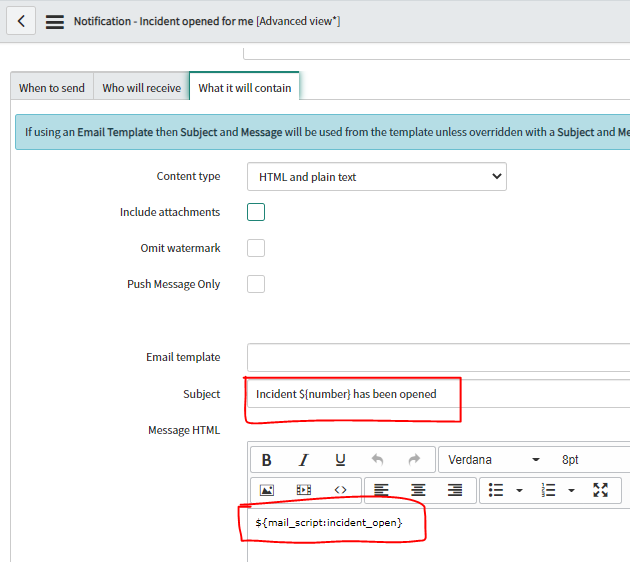Image resolution: width=630 pixels, height=562 pixels.
Task: Enable Include attachments checkbox
Action: point(256,212)
